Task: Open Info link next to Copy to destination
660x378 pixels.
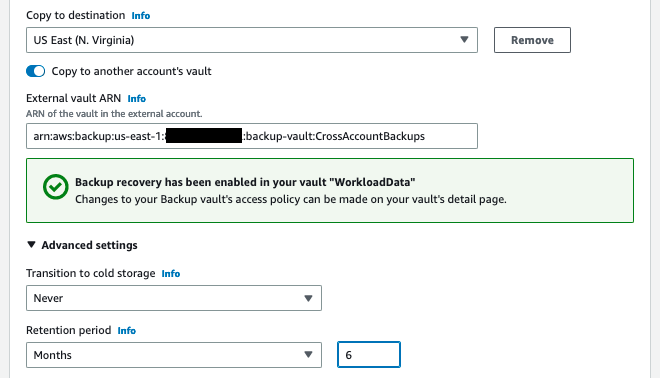Action: [x=141, y=16]
